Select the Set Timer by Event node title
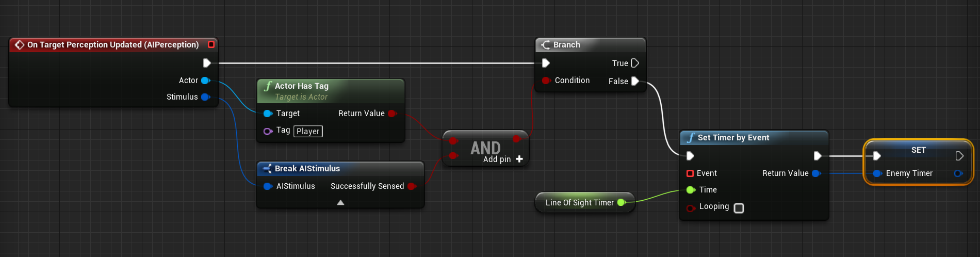980x257 pixels. click(x=733, y=138)
